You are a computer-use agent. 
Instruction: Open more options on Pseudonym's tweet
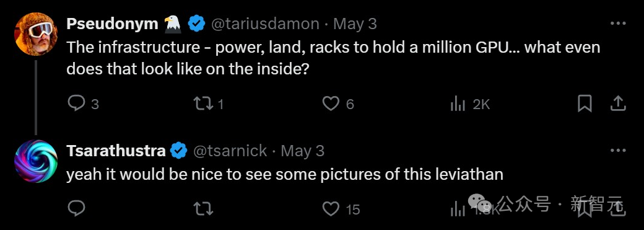[618, 24]
